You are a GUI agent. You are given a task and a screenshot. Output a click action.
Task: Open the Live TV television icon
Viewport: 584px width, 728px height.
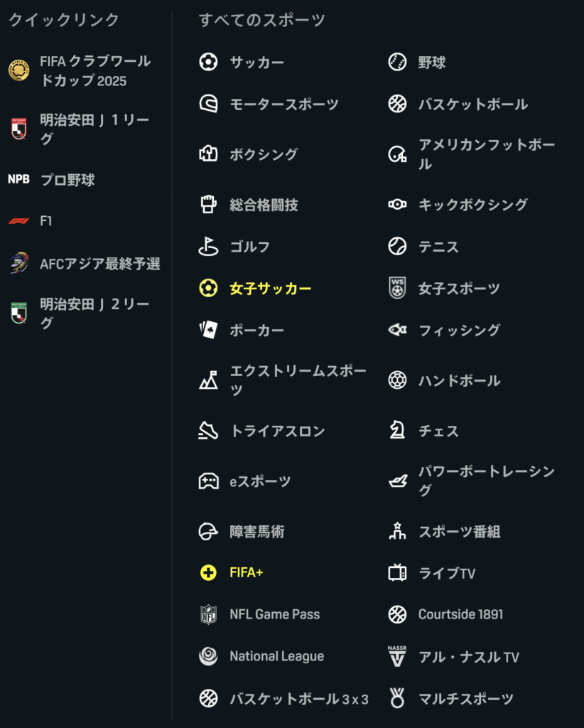[397, 572]
